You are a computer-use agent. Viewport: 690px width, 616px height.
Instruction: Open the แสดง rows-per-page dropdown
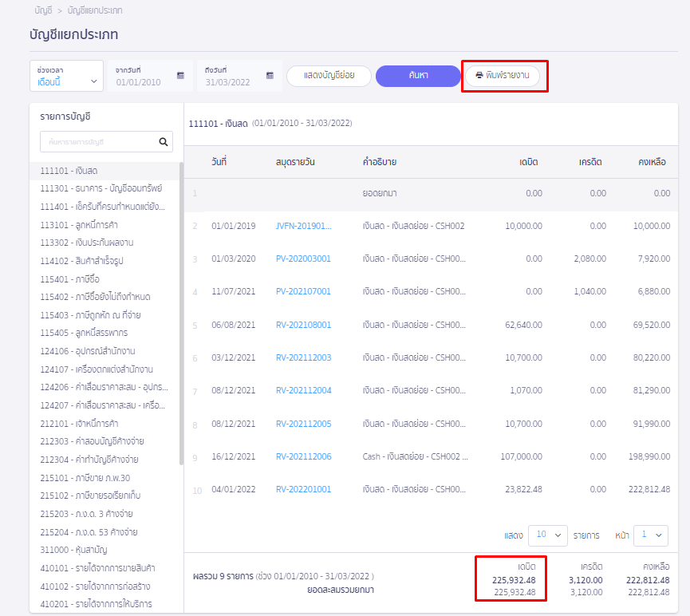[x=547, y=535]
